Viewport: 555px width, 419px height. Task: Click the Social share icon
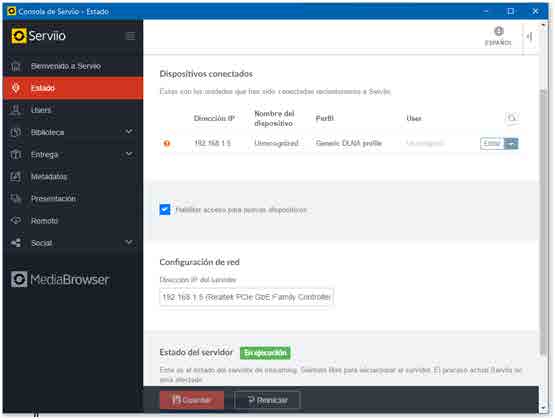(x=16, y=243)
